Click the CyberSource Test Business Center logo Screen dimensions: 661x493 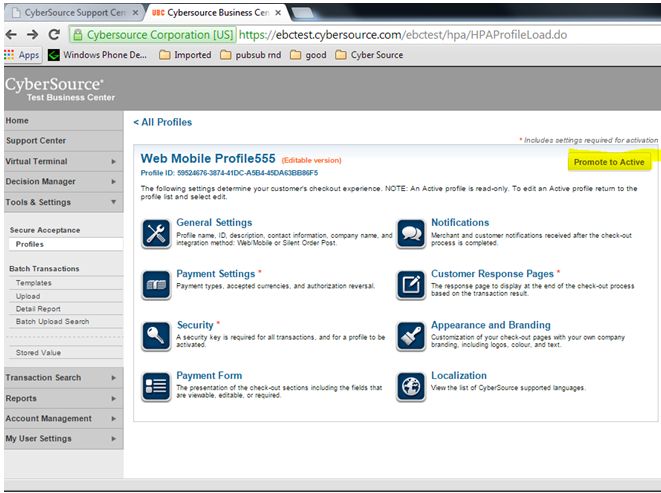60,89
